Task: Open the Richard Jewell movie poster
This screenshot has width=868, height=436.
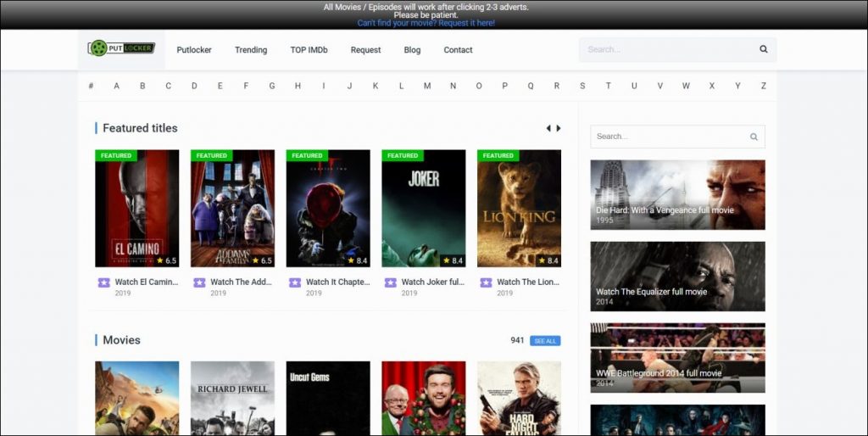Action: (232, 399)
